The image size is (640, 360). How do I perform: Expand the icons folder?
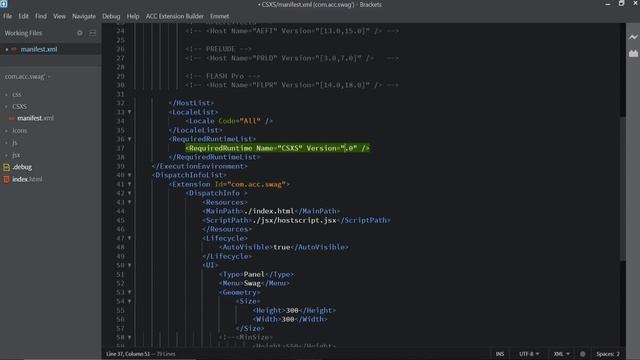click(x=19, y=131)
